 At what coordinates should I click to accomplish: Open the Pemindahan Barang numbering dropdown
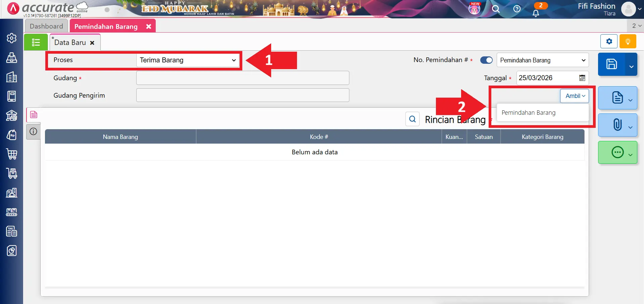tap(542, 60)
